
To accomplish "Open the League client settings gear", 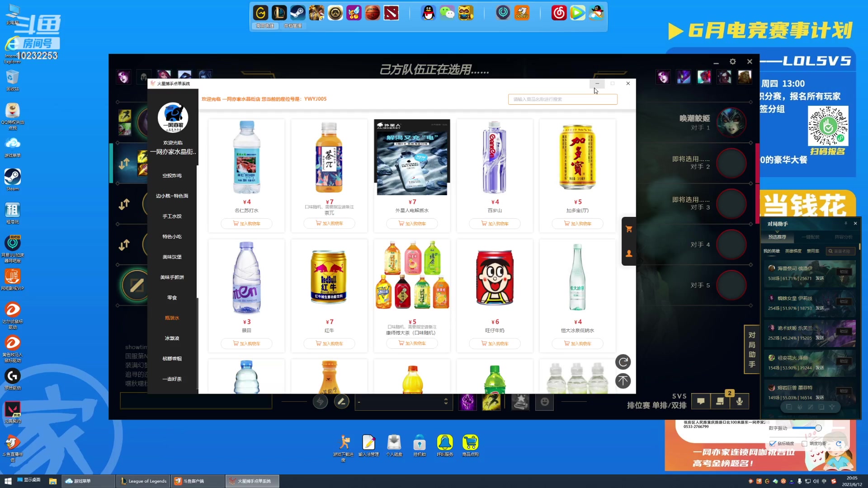I will point(732,61).
